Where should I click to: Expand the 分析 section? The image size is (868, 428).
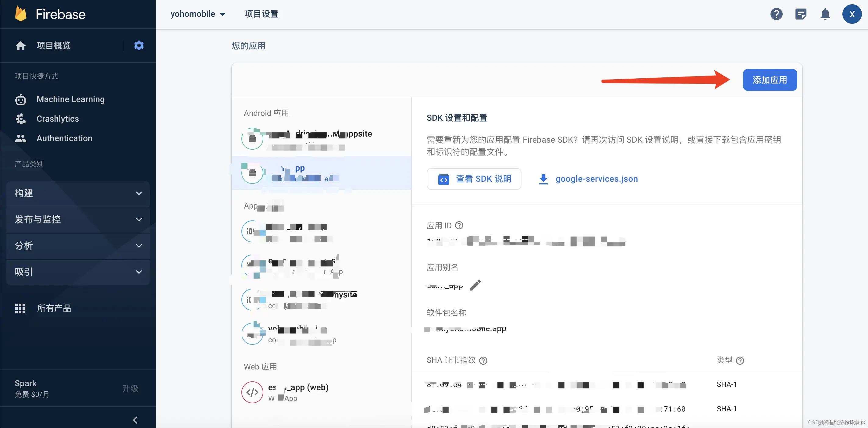click(77, 246)
